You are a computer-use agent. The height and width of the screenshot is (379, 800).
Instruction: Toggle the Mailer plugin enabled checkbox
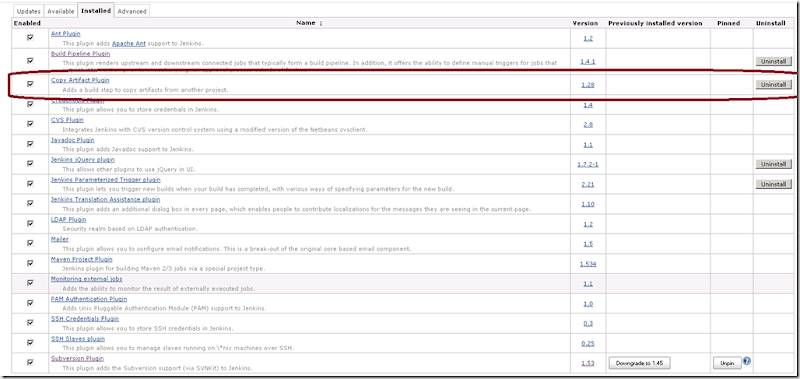click(x=30, y=243)
